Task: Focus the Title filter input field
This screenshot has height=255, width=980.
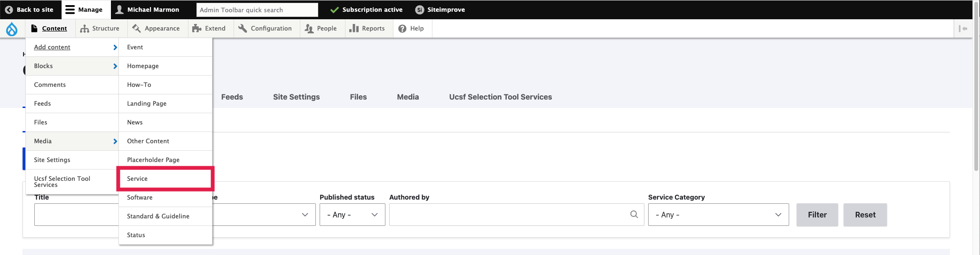Action: [76, 215]
